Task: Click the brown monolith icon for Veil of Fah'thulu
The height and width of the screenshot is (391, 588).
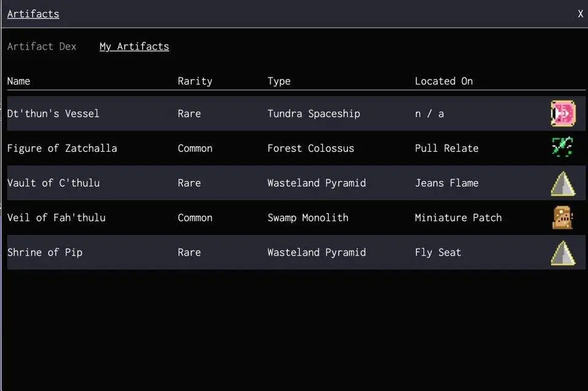Action: (x=562, y=218)
